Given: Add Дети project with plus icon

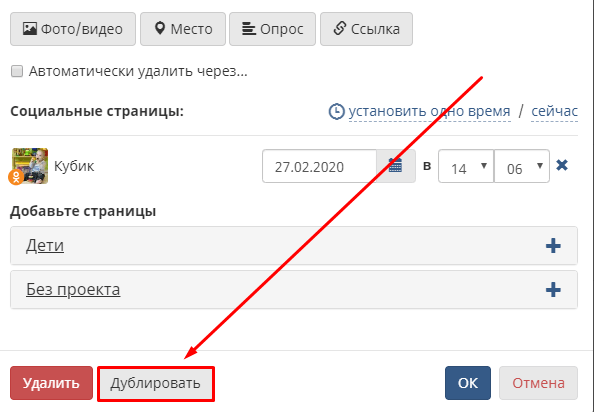Looking at the screenshot, I should [x=553, y=246].
